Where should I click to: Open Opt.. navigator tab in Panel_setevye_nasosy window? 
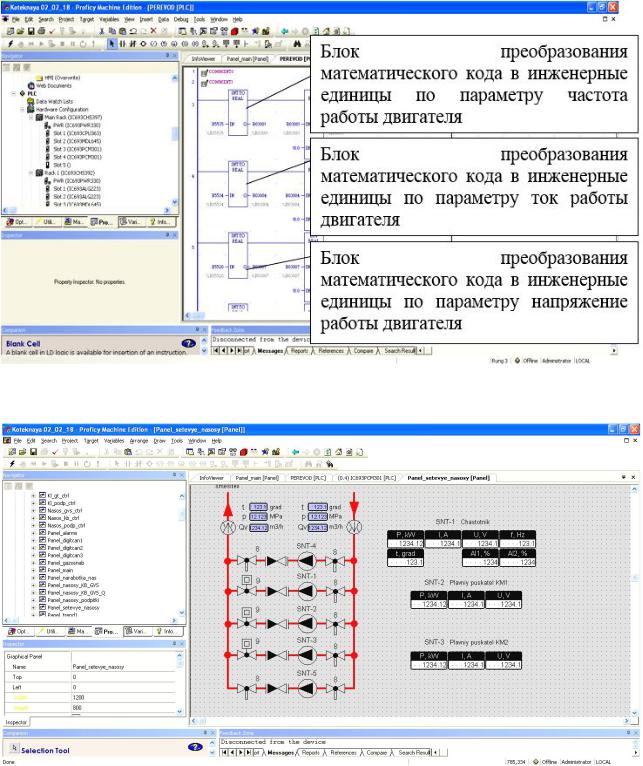click(x=19, y=632)
